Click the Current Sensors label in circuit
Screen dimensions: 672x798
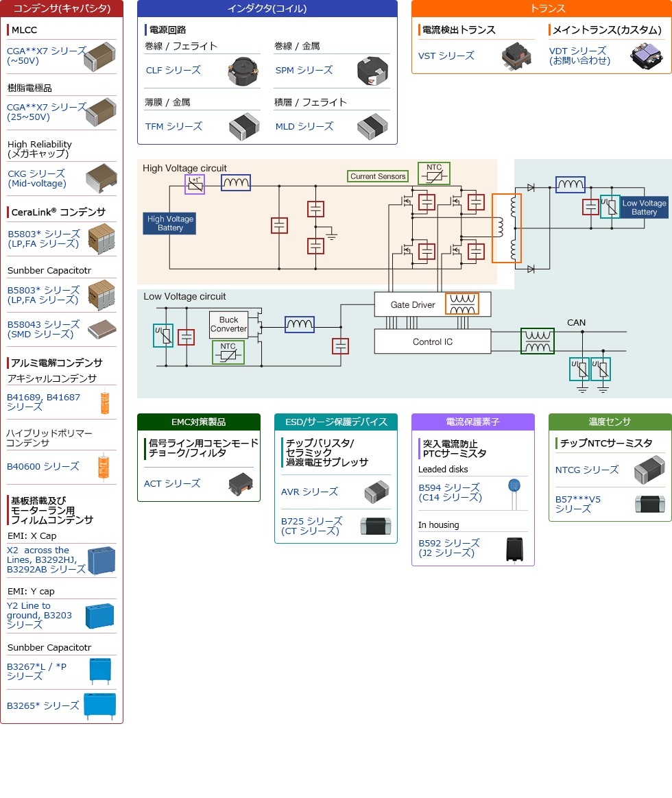tap(378, 176)
